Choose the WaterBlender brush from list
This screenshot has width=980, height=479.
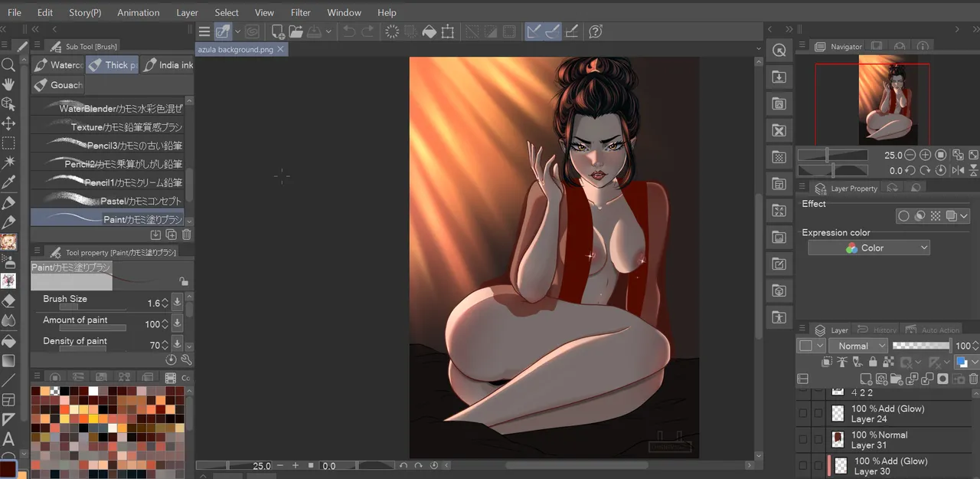[x=107, y=109]
